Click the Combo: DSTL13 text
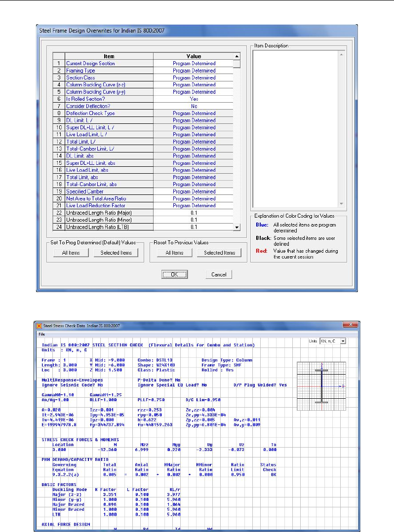The width and height of the screenshot is (394, 532). (155, 360)
